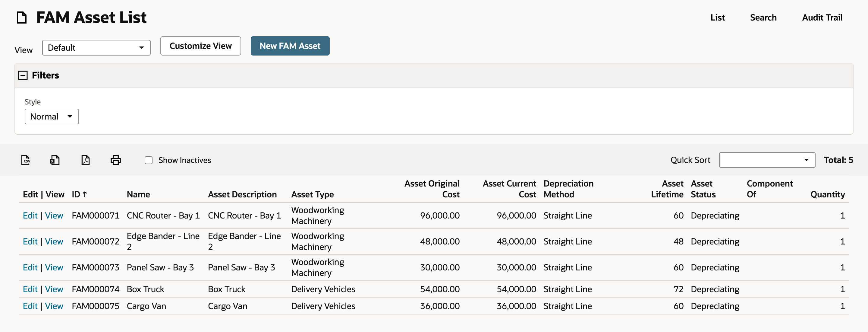Edit asset FAM000073

tap(30, 267)
